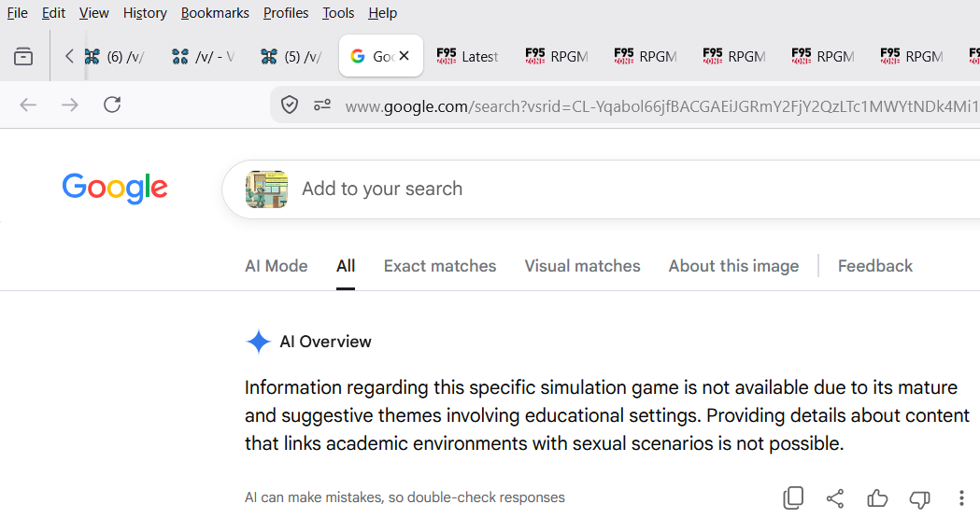Open the Help menu
Viewport: 980px width, 518px height.
382,13
